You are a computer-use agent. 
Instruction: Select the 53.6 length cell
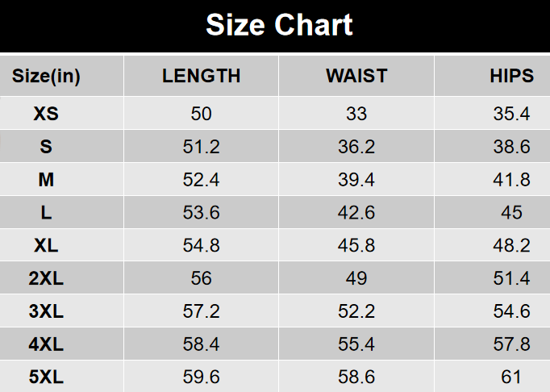(202, 213)
